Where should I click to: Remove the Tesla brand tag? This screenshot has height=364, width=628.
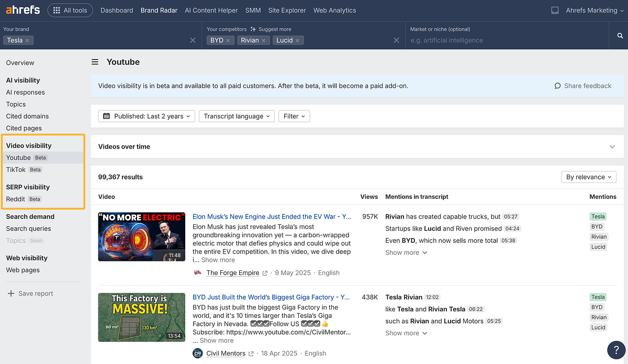pyautogui.click(x=28, y=40)
